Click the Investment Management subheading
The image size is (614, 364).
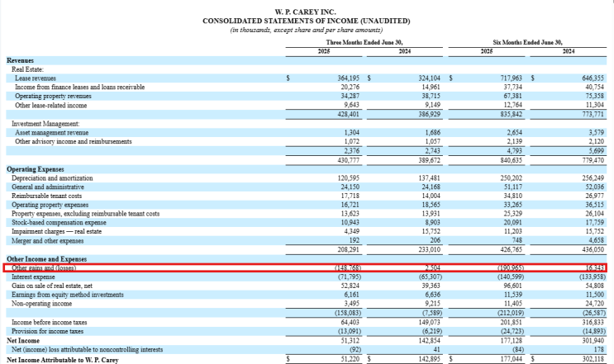(45, 124)
